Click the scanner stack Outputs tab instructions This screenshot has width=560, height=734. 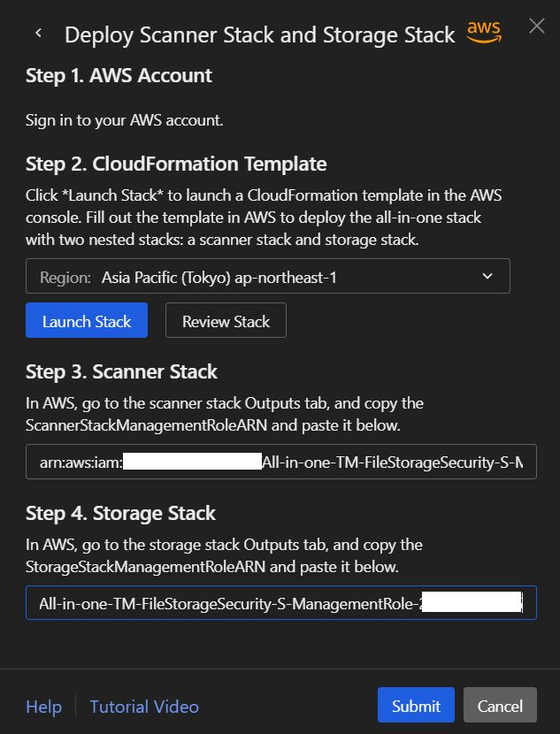click(x=225, y=412)
